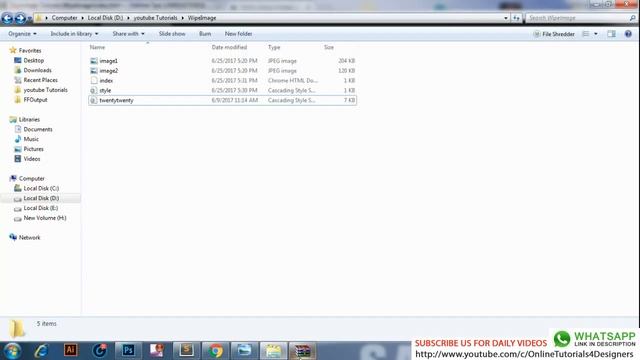Open Adobe Illustrator from the taskbar
Screen dimensions: 640x360
[x=70, y=350]
